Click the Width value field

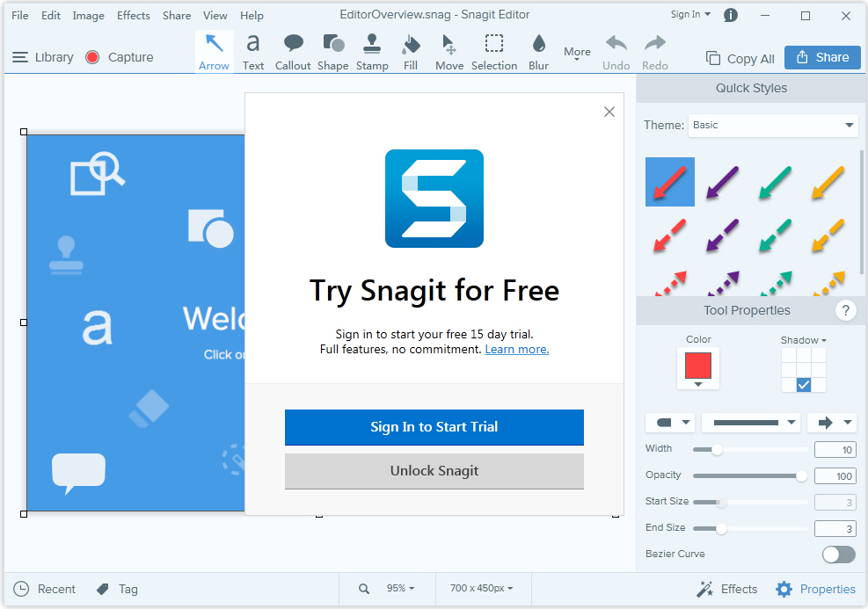[x=835, y=450]
